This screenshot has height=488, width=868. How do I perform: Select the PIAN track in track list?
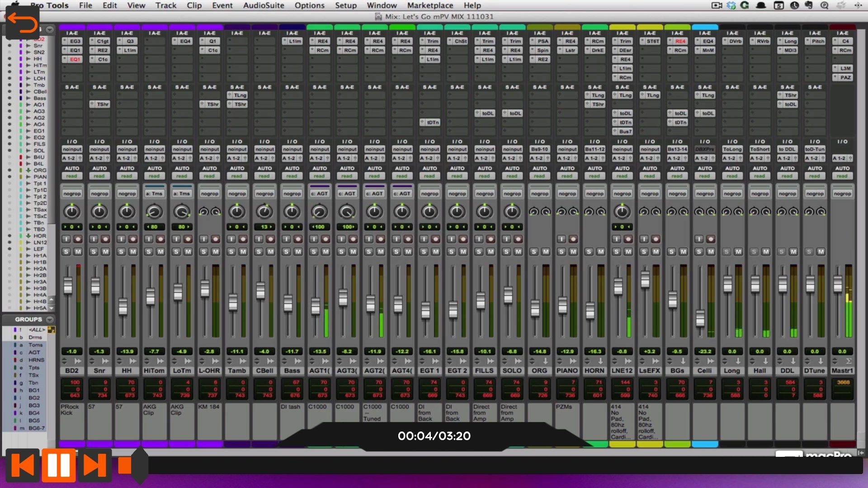click(x=40, y=177)
